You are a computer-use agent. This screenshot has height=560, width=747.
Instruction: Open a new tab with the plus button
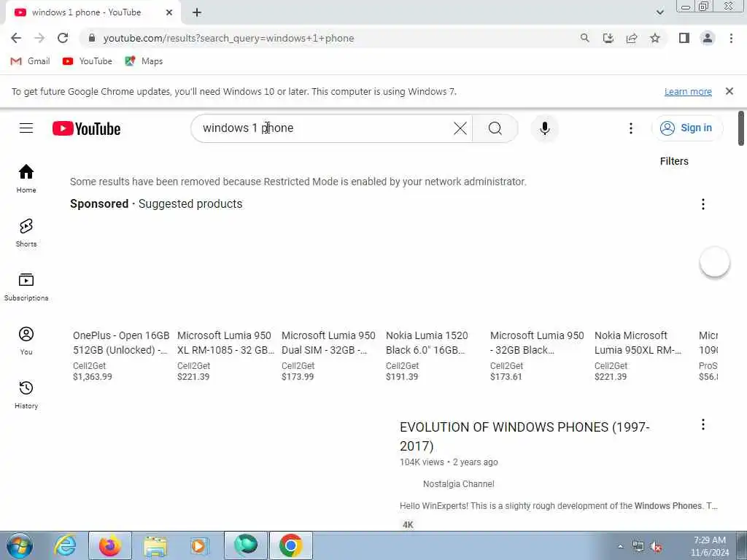tap(197, 13)
